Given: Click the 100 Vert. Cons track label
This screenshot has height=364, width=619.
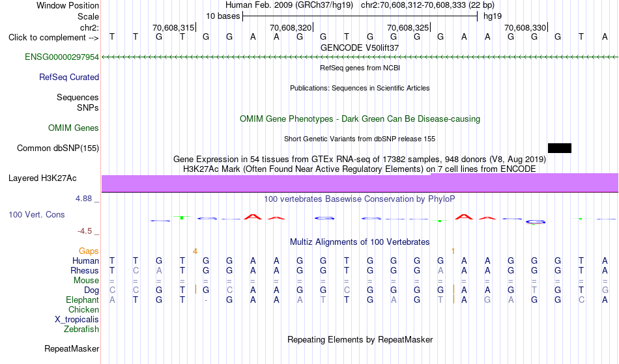Looking at the screenshot, I should coord(36,214).
